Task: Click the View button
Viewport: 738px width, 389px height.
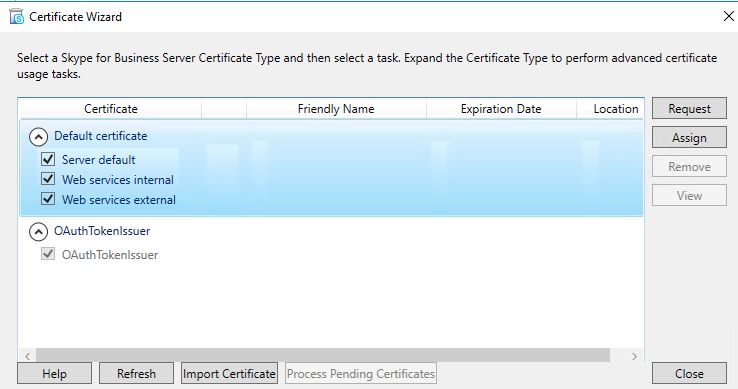Action: (x=689, y=195)
